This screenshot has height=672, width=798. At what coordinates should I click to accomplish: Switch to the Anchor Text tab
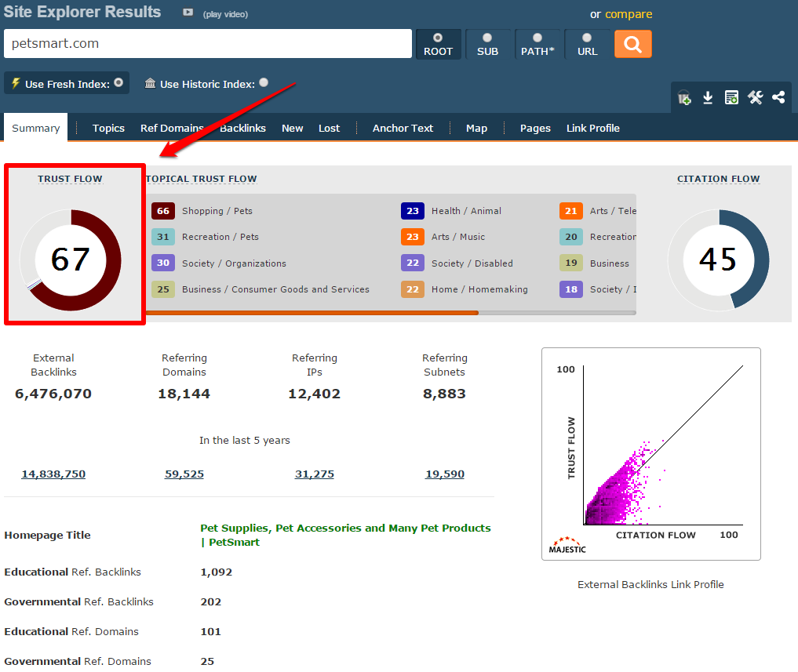[403, 129]
